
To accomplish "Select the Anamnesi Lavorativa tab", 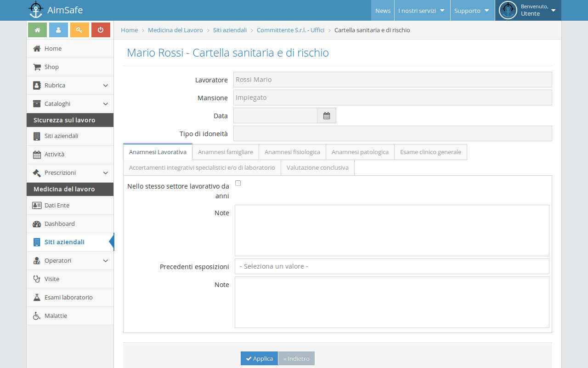I will coord(158,152).
